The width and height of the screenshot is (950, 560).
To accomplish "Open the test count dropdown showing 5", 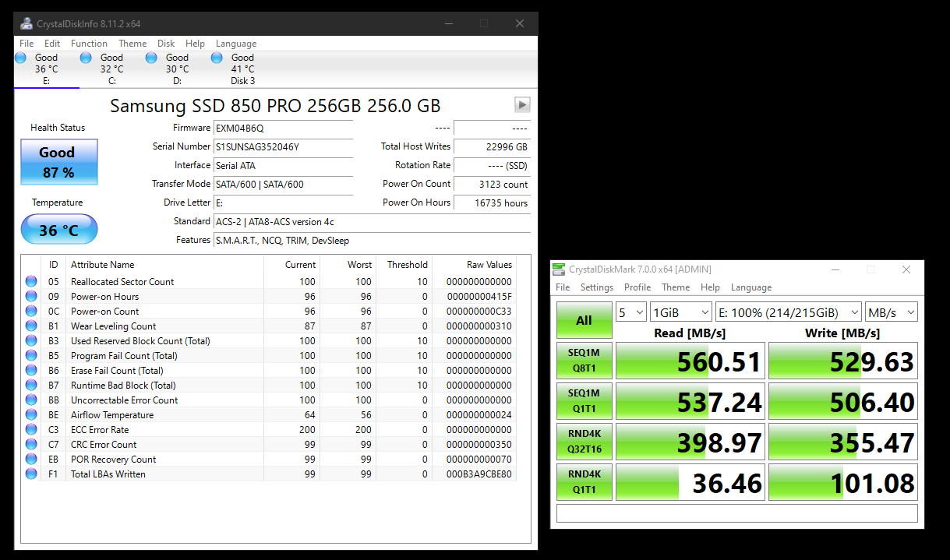I will coord(630,312).
